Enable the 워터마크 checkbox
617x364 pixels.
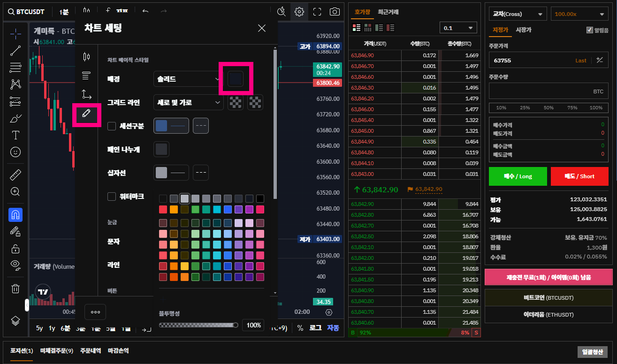pyautogui.click(x=112, y=197)
